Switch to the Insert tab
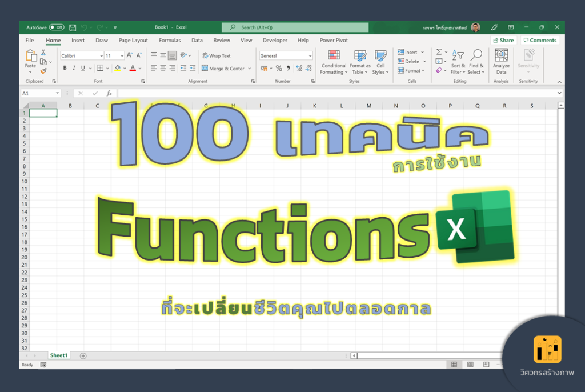Viewport: 585px width, 392px height. click(78, 41)
